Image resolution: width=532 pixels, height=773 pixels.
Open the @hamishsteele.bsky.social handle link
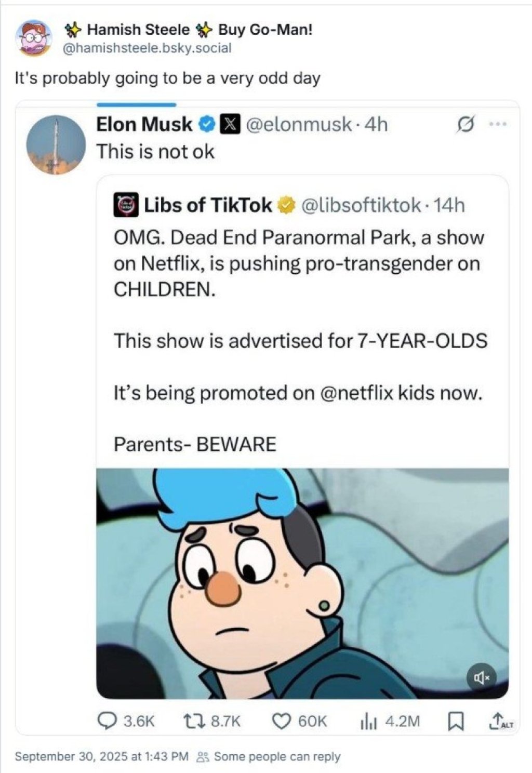(147, 48)
